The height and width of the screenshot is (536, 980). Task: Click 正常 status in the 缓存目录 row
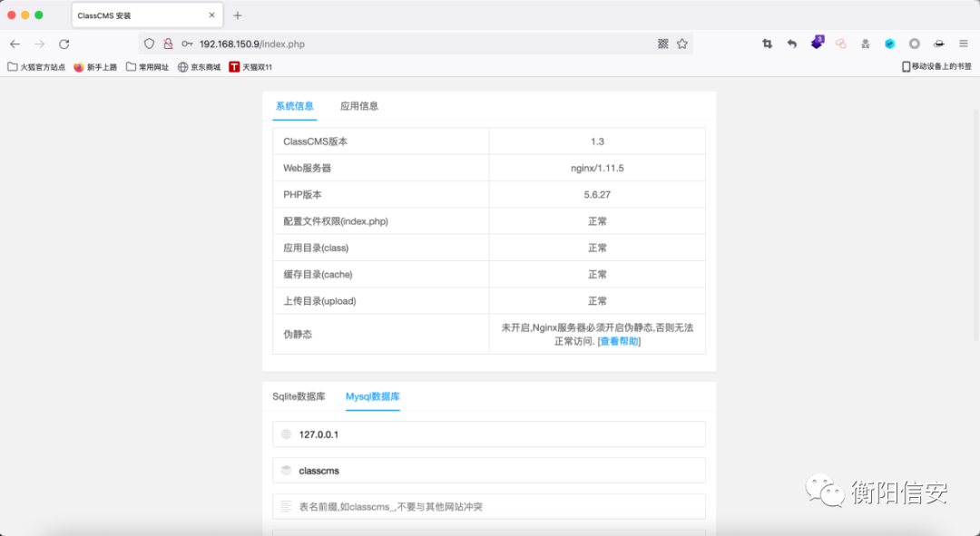[597, 274]
